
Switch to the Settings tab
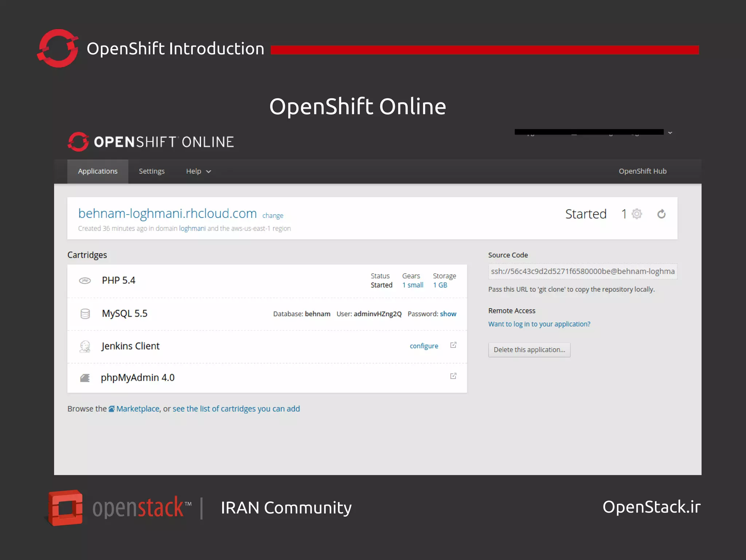[152, 171]
